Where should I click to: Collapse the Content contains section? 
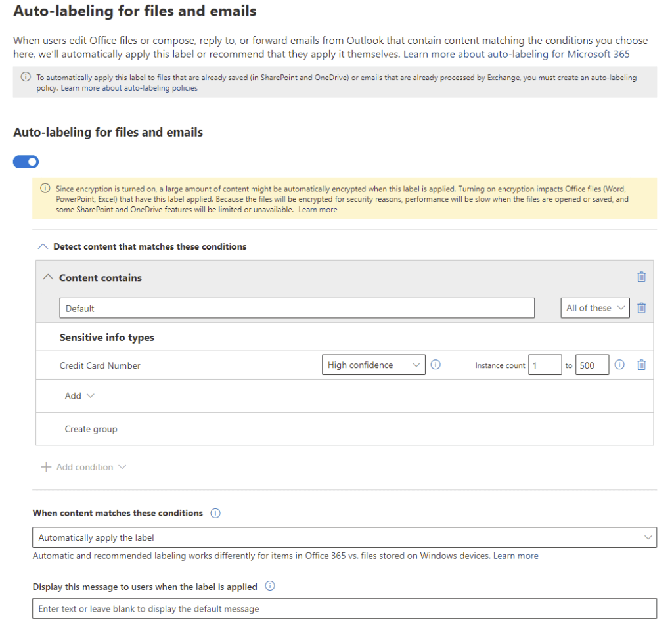click(47, 278)
